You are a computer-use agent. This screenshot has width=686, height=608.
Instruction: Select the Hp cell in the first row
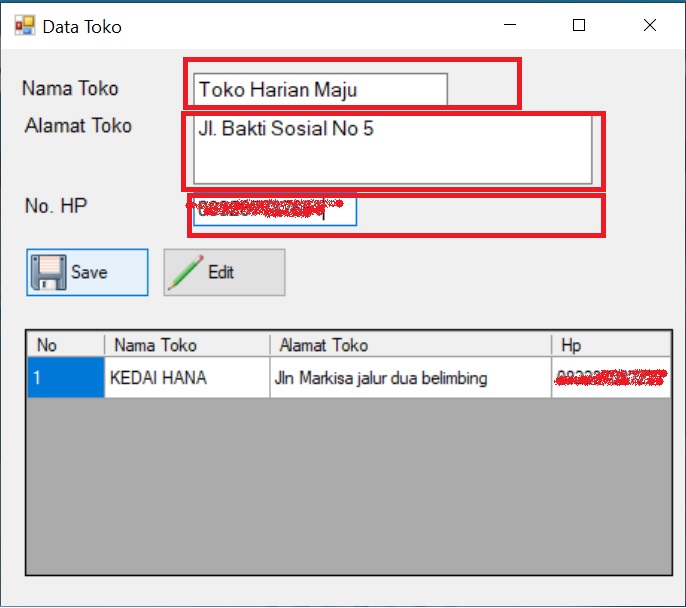point(610,378)
